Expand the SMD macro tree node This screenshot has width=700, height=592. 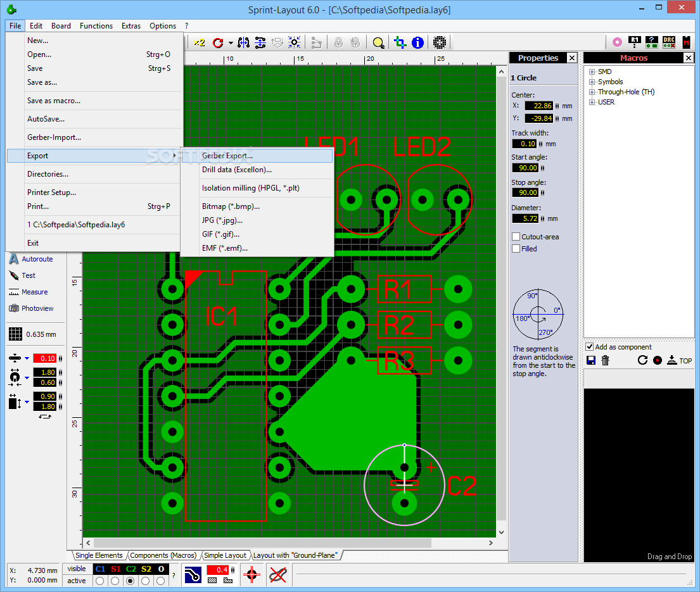point(592,72)
